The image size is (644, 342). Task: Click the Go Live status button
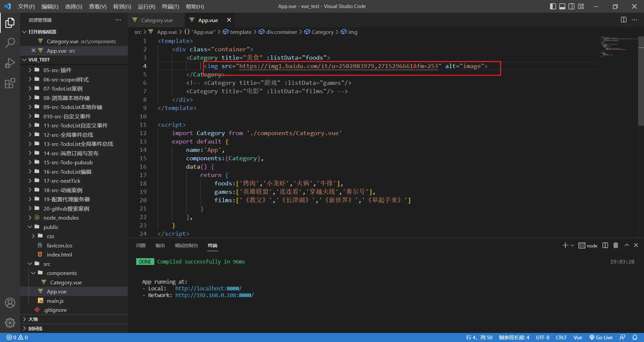coord(601,337)
